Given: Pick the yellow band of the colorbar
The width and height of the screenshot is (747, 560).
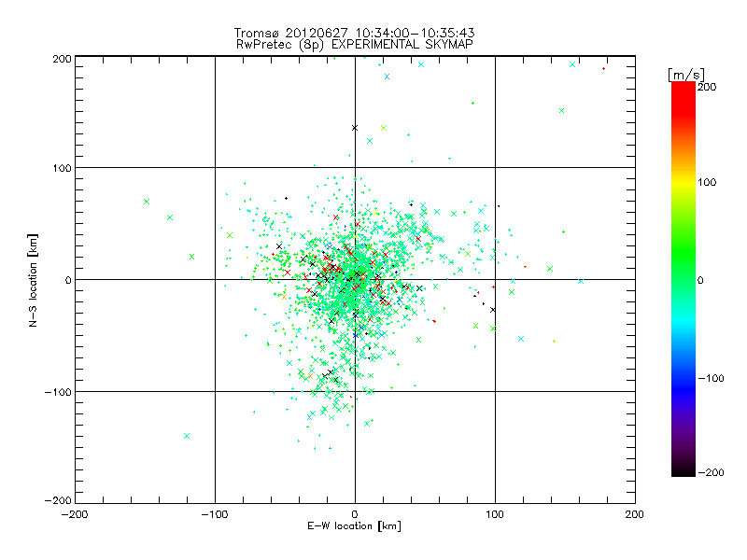Looking at the screenshot, I should [x=684, y=182].
